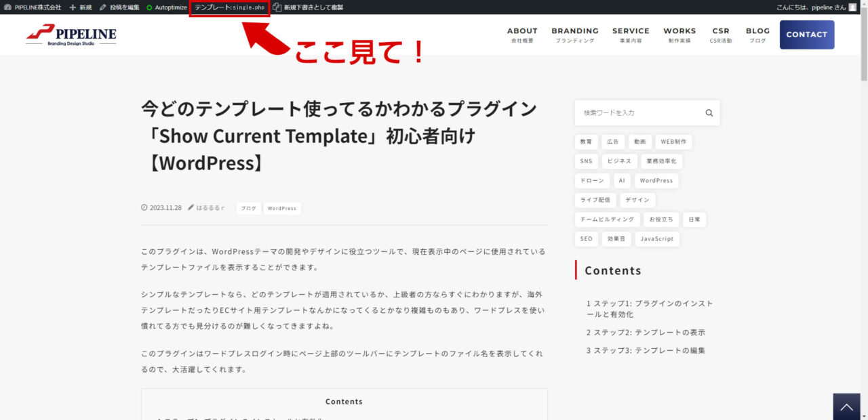Open the BLOG menu item
This screenshot has width=868, height=420.
(x=757, y=35)
